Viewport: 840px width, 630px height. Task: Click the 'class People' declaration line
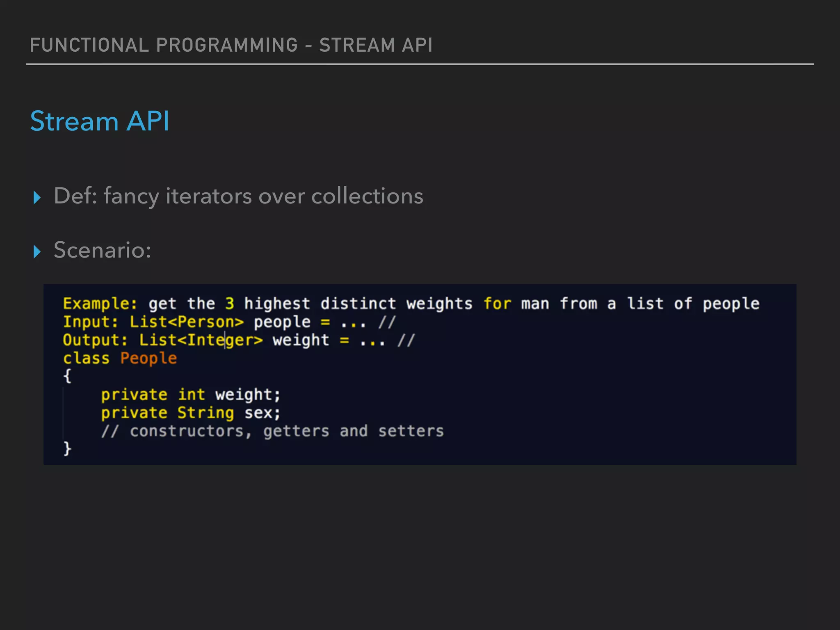pyautogui.click(x=120, y=358)
